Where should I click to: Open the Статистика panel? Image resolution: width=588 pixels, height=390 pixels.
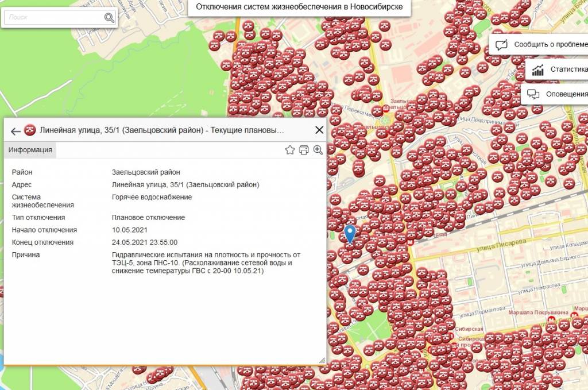pos(556,69)
